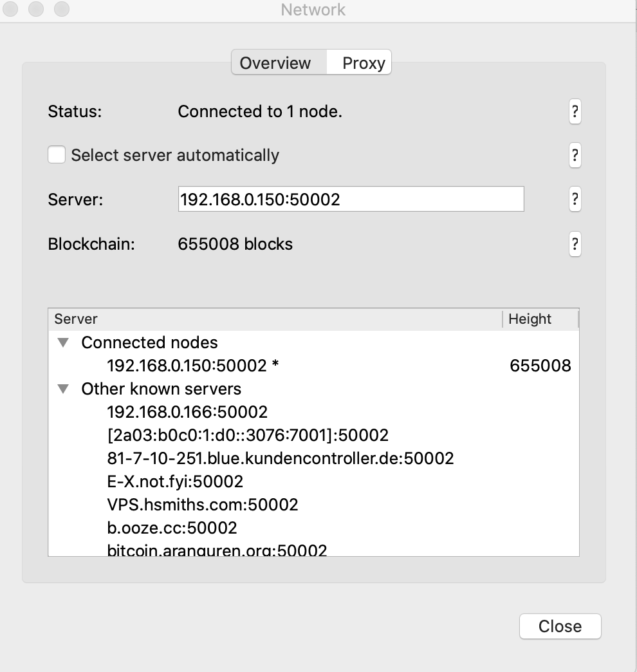Select b.ooze.cc:50002 server
Image resolution: width=637 pixels, height=672 pixels.
pos(172,528)
